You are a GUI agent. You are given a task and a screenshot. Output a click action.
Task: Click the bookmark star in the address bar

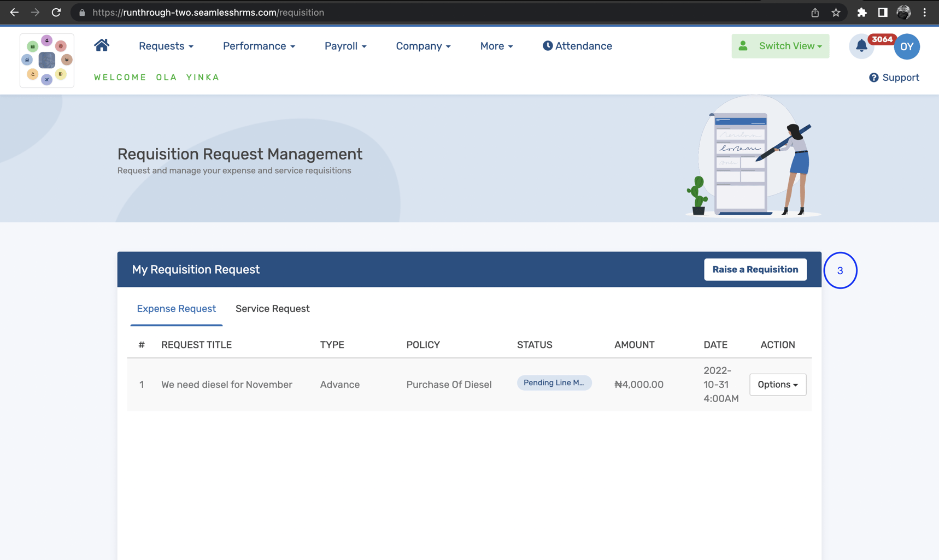click(x=836, y=12)
